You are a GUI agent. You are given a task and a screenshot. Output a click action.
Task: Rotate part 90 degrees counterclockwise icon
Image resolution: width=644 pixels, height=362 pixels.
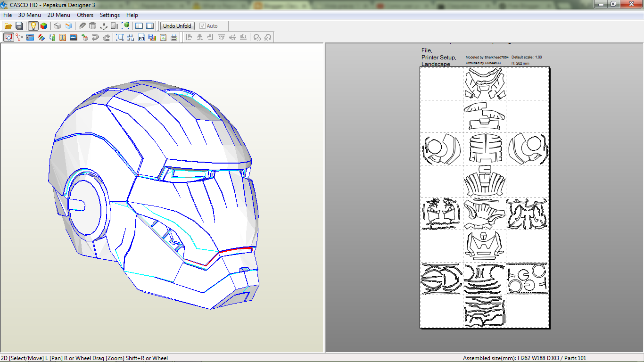(257, 37)
